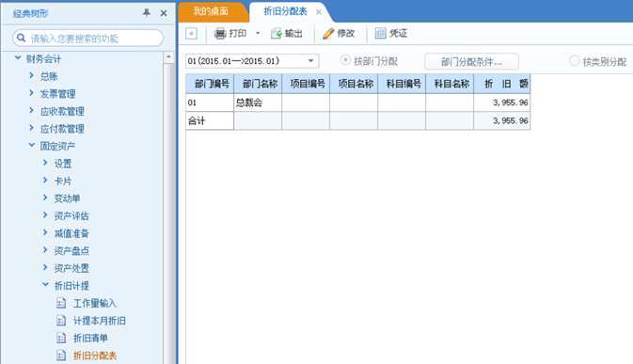Close the 折旧分配表 tab
633x364 pixels.
319,12
